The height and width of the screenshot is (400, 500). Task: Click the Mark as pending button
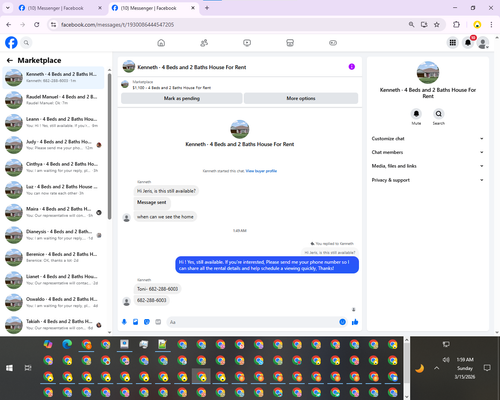pyautogui.click(x=182, y=98)
